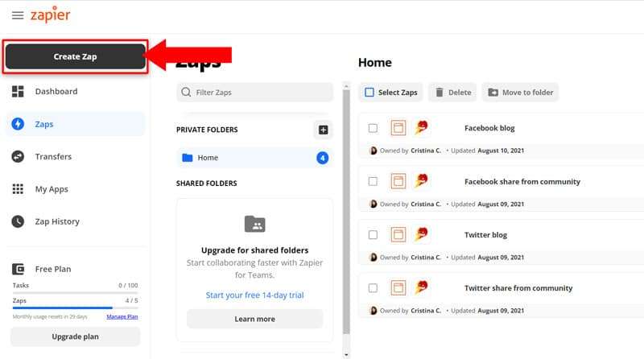
Task: Check the Twitter blog zap checkbox
Action: point(373,235)
